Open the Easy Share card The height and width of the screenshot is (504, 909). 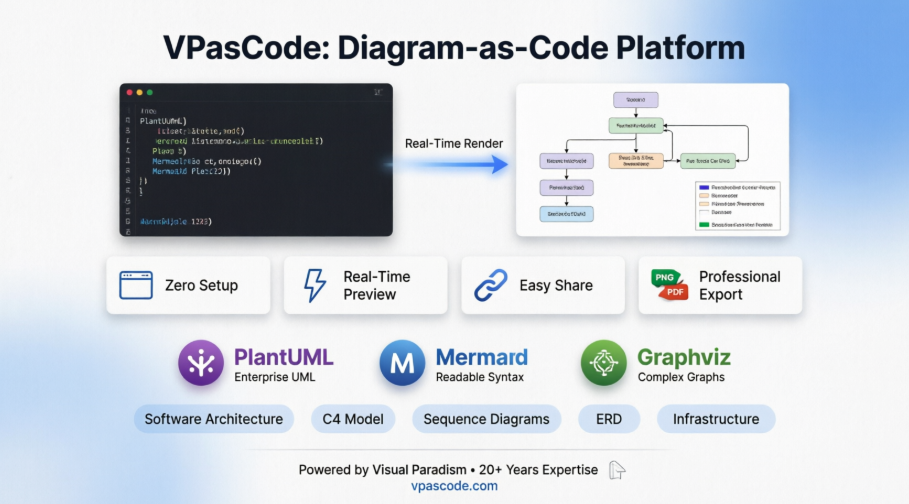(543, 285)
